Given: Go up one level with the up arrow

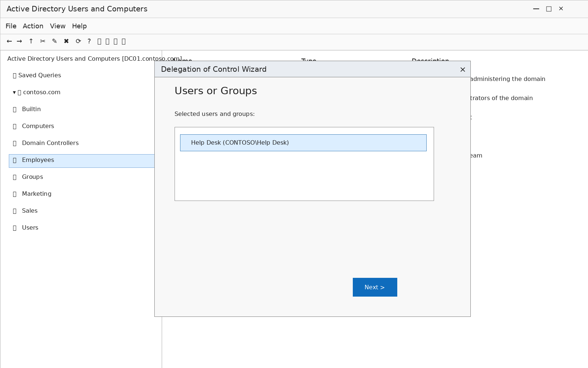Looking at the screenshot, I should coord(31,41).
